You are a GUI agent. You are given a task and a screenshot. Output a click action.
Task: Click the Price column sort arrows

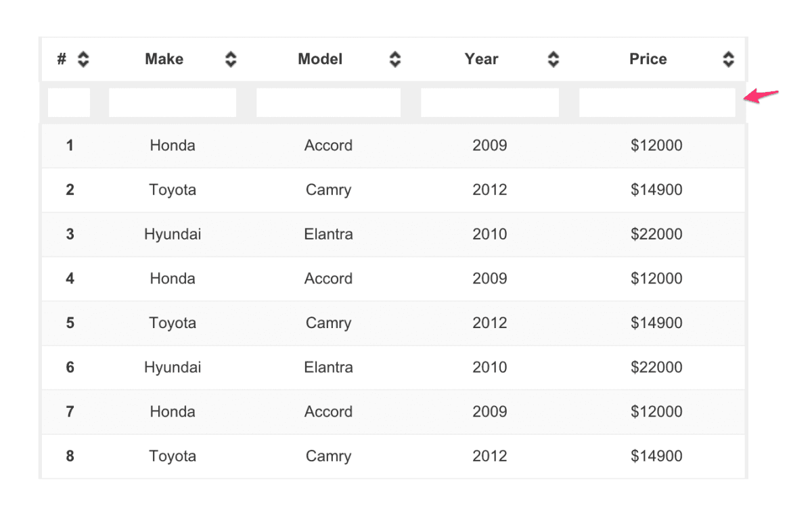728,60
